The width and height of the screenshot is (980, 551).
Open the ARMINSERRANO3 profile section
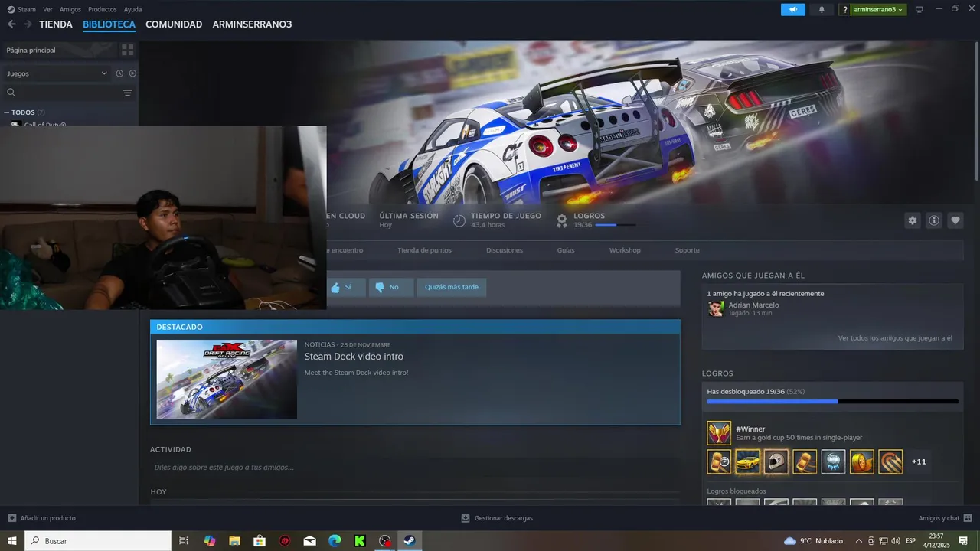[252, 24]
